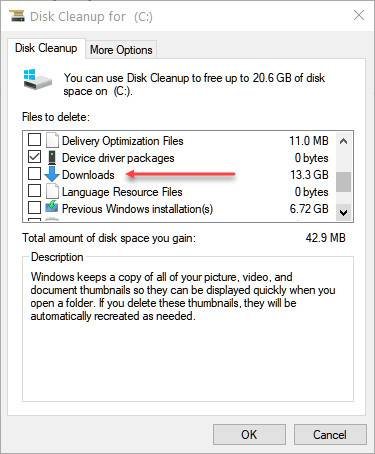Close the Disk Cleanup dialog
The height and width of the screenshot is (454, 375).
tap(359, 15)
